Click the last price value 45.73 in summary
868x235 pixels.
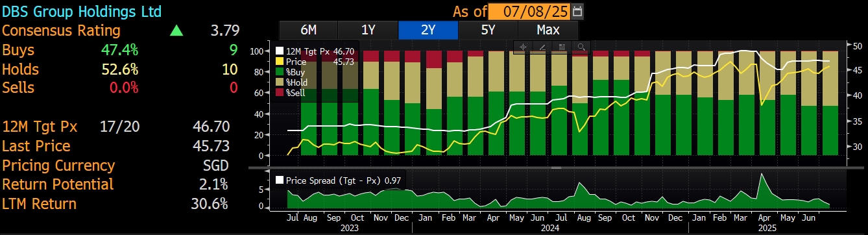point(211,146)
